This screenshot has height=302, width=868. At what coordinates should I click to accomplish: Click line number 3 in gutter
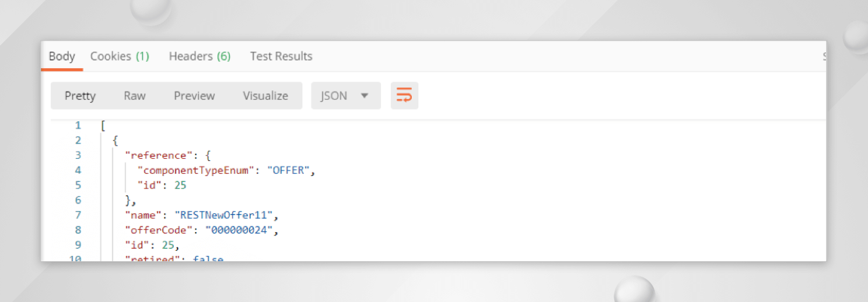pyautogui.click(x=78, y=155)
